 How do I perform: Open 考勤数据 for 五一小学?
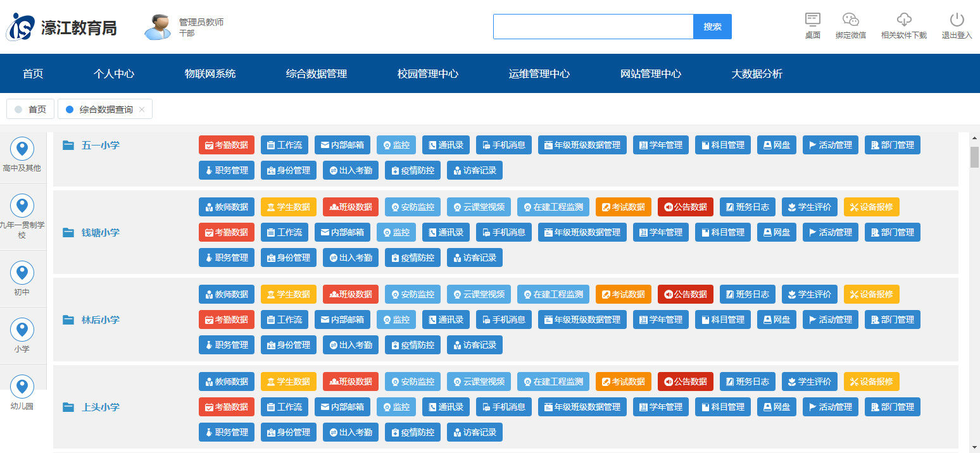click(227, 145)
